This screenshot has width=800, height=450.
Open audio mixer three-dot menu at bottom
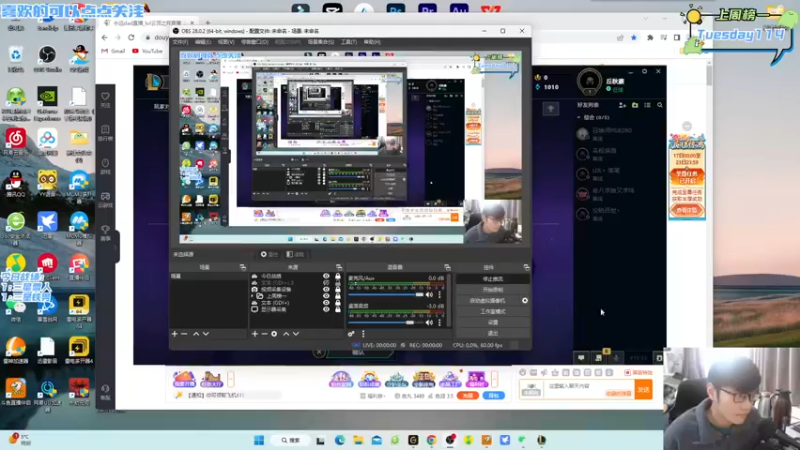tap(363, 334)
